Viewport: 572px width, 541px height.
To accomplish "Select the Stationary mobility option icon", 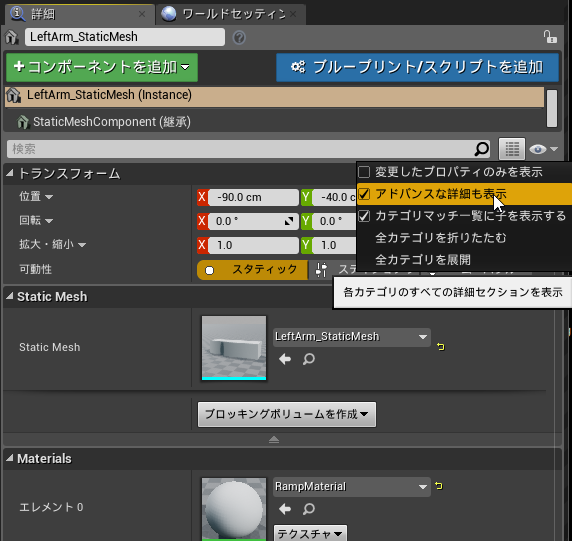I will [321, 270].
